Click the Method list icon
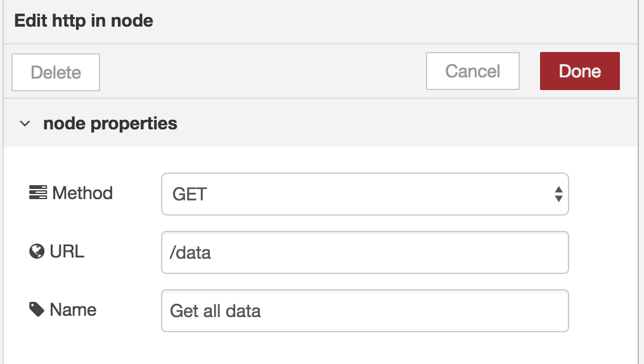This screenshot has height=364, width=644. click(x=38, y=193)
